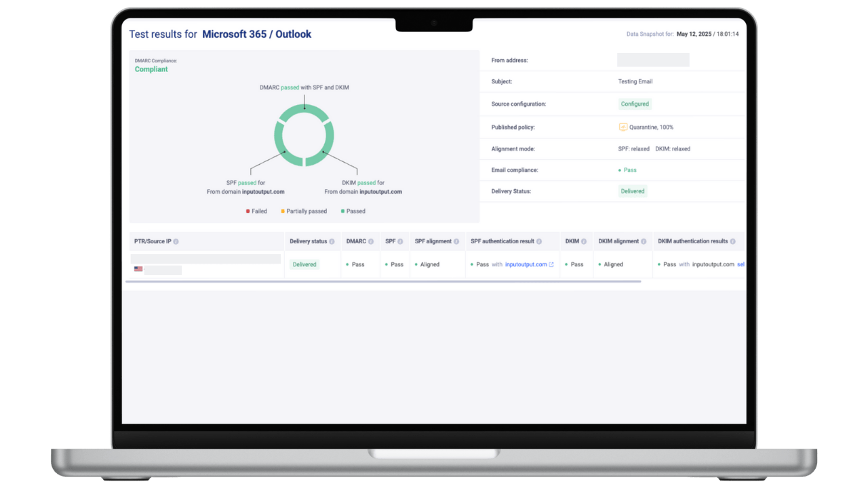Click the Aligned value under SPF alignment

coord(430,264)
